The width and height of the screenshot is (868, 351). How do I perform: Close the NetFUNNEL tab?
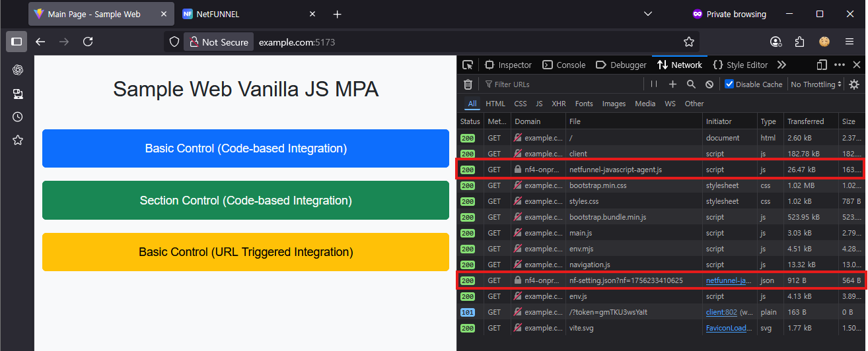tap(312, 14)
